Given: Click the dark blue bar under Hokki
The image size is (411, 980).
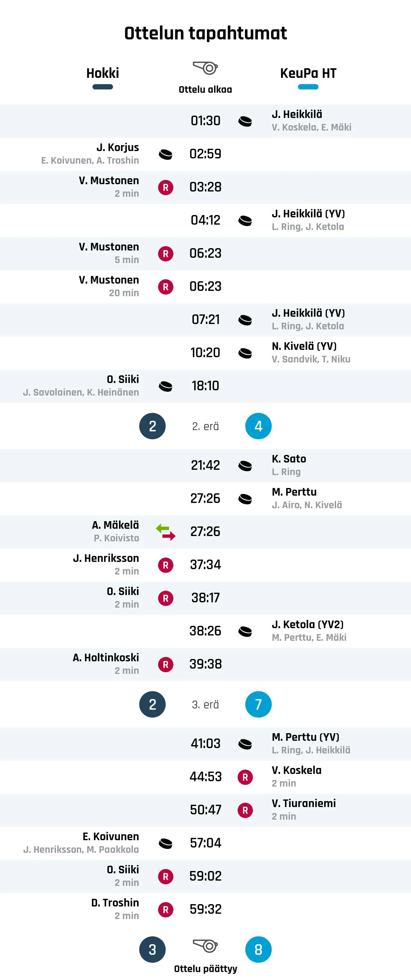Looking at the screenshot, I should [103, 87].
